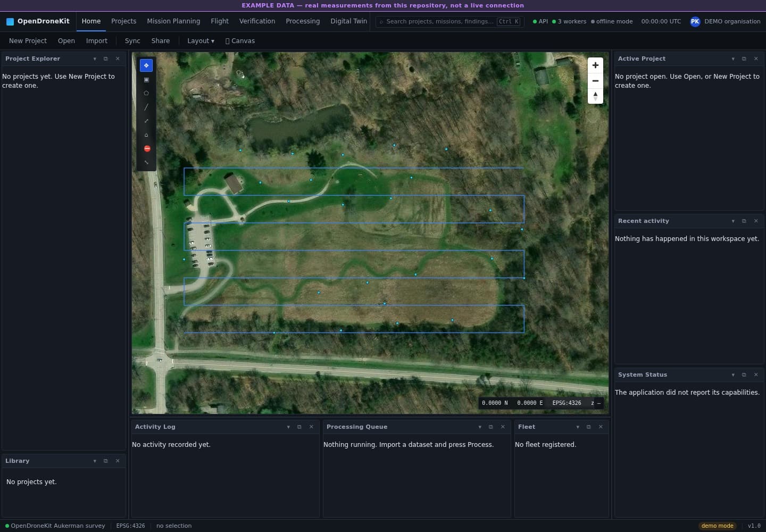Pop out the Library panel

point(106,461)
